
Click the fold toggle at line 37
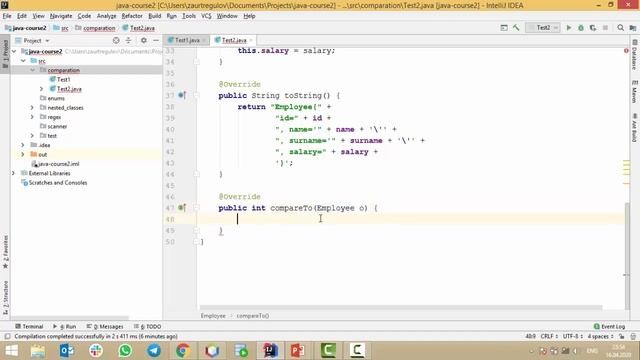(x=196, y=96)
